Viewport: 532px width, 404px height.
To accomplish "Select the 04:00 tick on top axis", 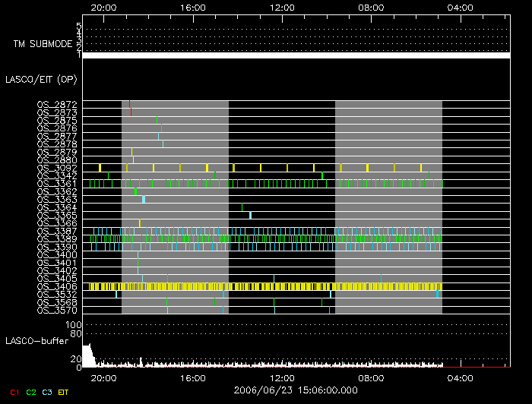I will [x=461, y=8].
